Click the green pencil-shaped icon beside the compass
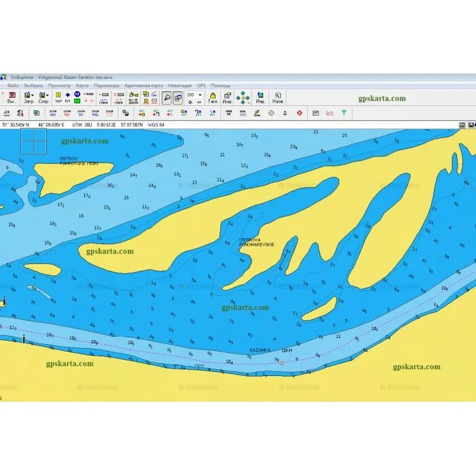This screenshot has height=476, width=476. tap(257, 114)
